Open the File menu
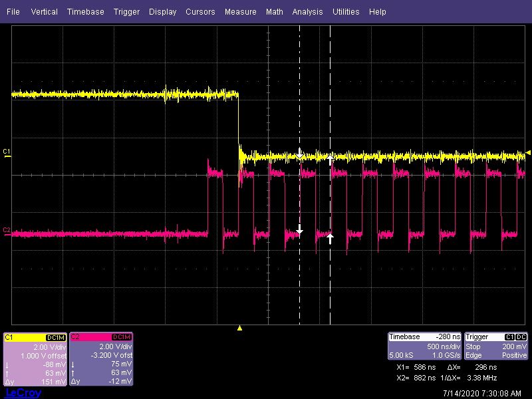Image resolution: width=532 pixels, height=399 pixels. pyautogui.click(x=13, y=11)
